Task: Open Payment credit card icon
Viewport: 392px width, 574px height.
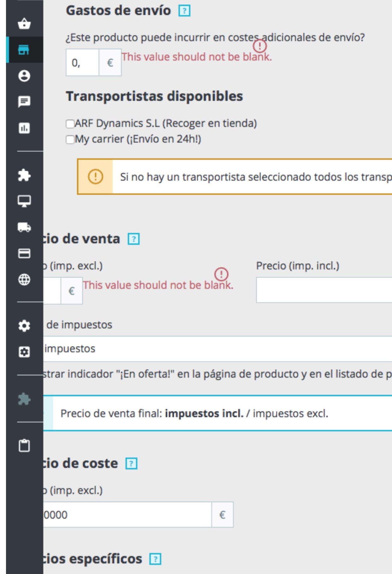Action: point(24,253)
